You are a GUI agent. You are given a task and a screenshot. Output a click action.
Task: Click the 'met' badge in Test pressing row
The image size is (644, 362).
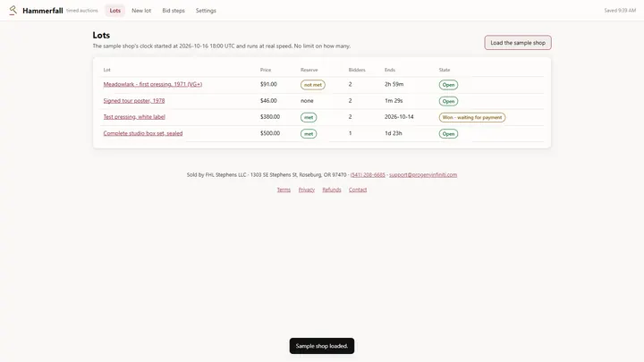[x=309, y=117]
